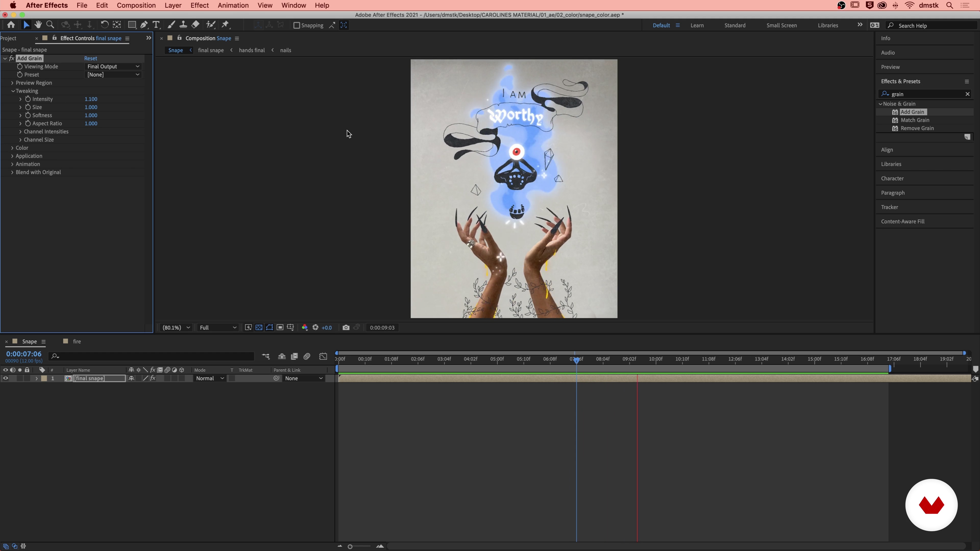This screenshot has width=980, height=551.
Task: Select the Selection arrow tool
Action: click(x=26, y=25)
